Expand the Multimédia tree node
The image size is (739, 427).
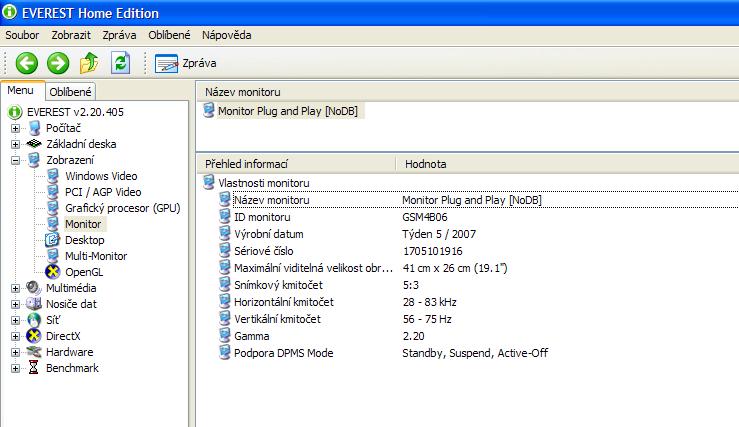click(16, 288)
